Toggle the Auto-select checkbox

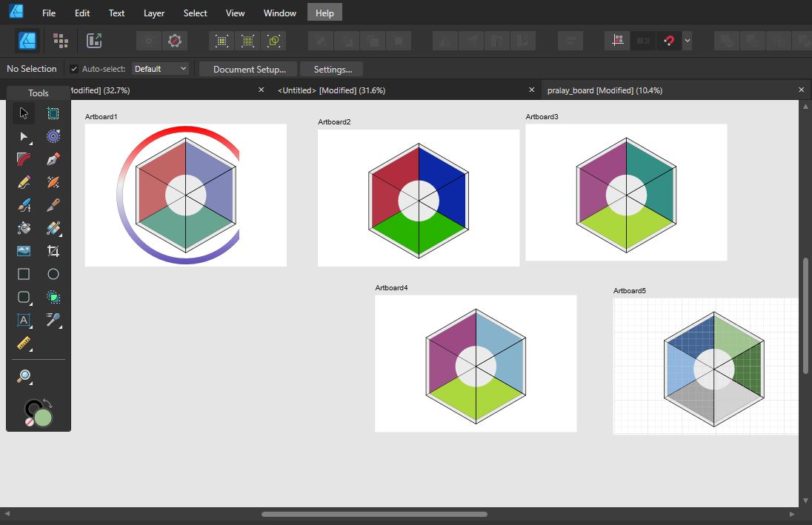[74, 69]
